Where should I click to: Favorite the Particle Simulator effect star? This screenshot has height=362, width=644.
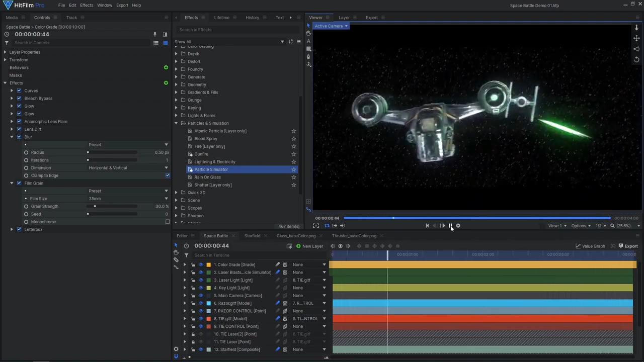[294, 169]
